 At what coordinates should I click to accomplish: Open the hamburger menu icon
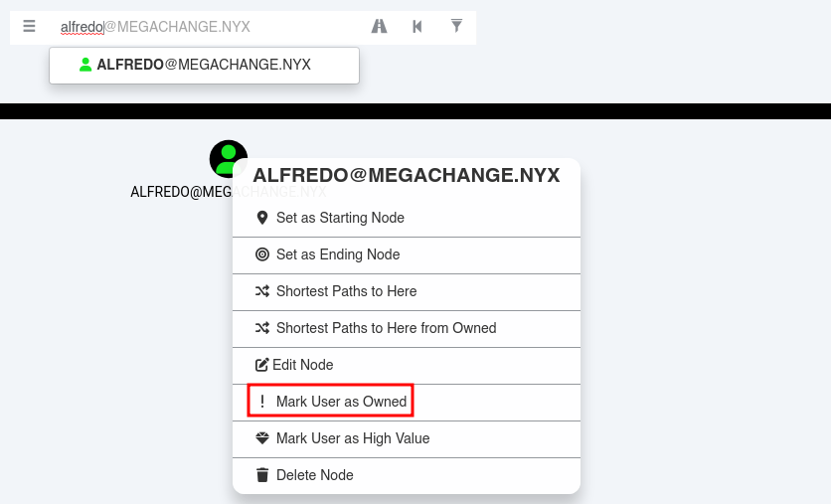30,26
